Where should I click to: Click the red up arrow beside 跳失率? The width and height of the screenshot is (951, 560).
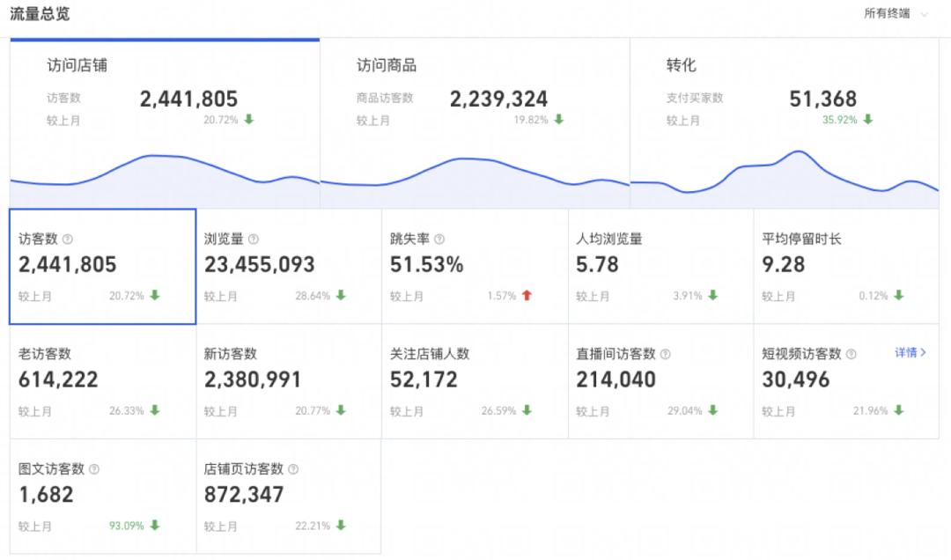(x=526, y=296)
